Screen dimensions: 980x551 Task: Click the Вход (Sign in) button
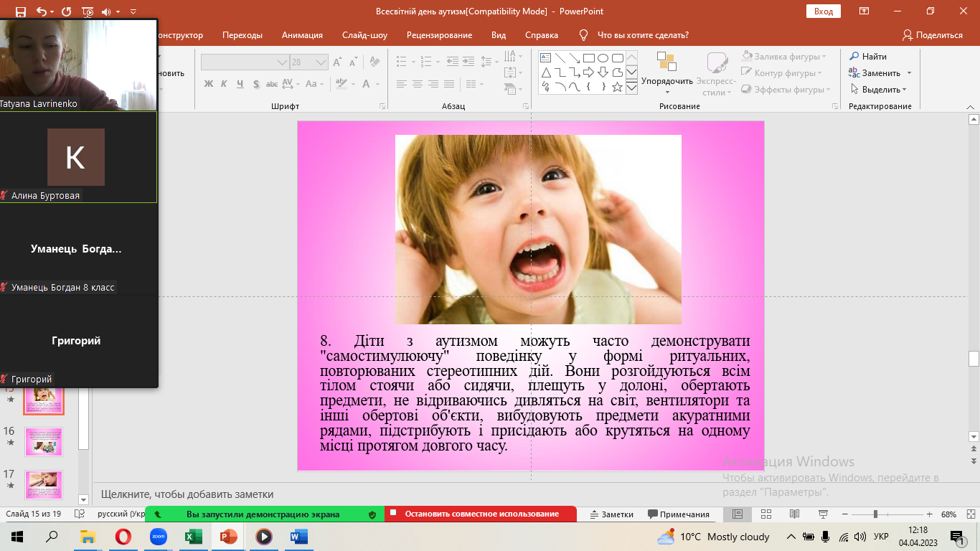[x=824, y=11]
